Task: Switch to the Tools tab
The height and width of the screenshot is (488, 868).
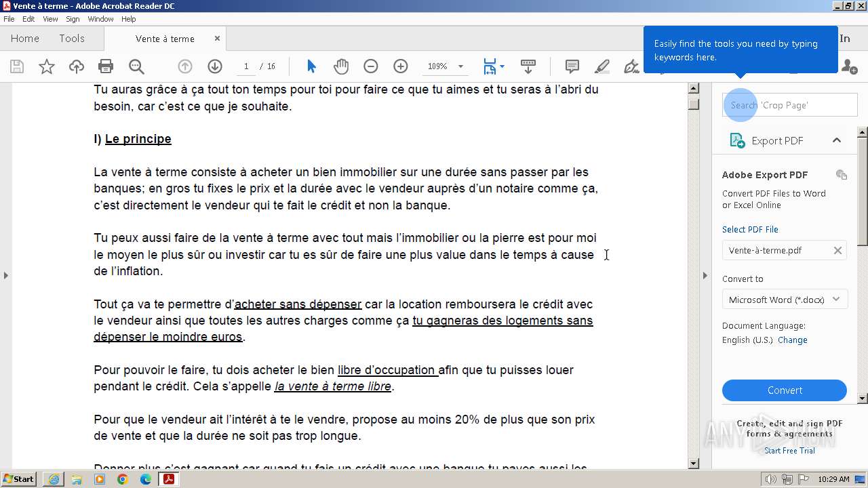Action: point(72,39)
